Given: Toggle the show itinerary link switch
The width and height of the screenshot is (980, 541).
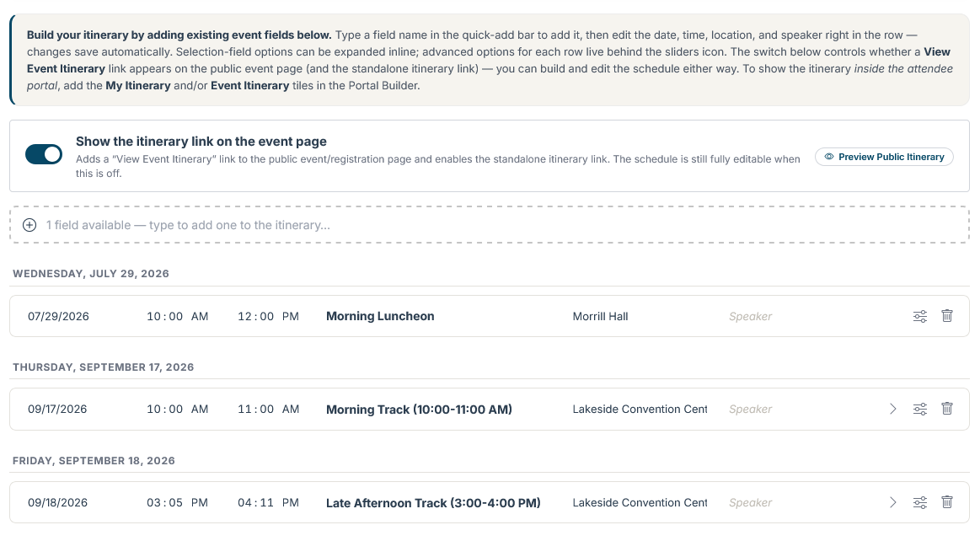Looking at the screenshot, I should point(44,154).
